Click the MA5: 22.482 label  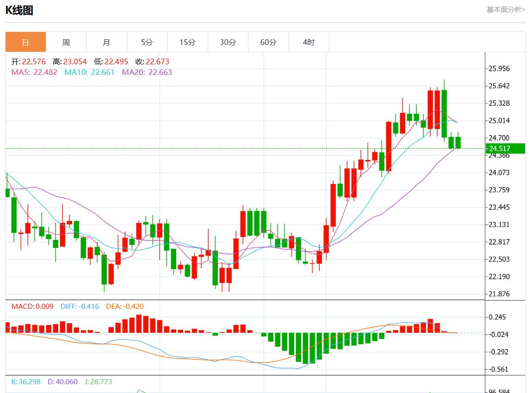[34, 72]
